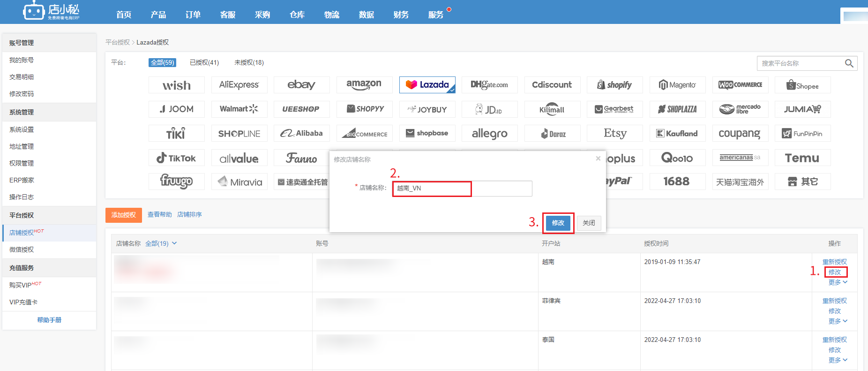The height and width of the screenshot is (371, 868).
Task: Focus the 店铺名称 input field
Action: coord(462,189)
